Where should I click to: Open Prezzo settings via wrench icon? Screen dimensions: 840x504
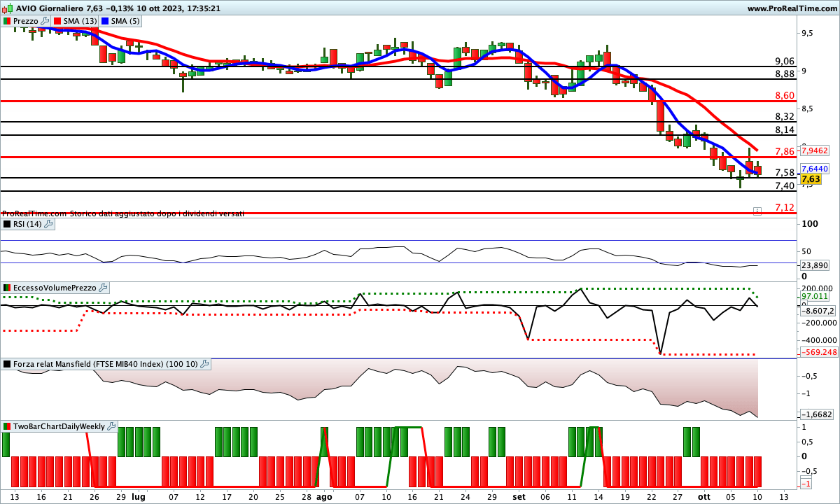click(45, 21)
